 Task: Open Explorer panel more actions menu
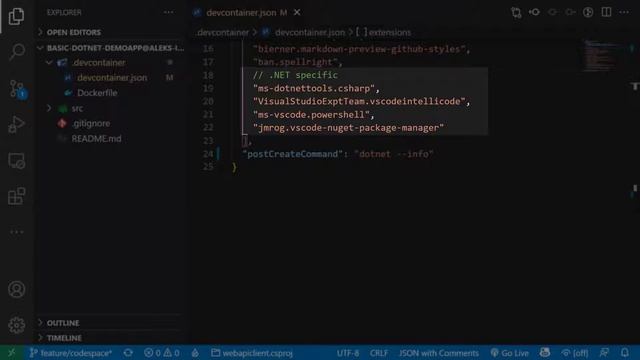169,12
